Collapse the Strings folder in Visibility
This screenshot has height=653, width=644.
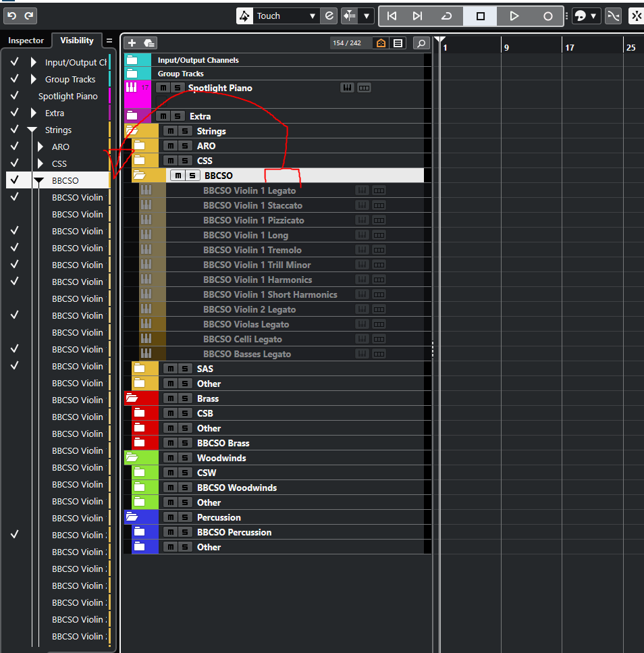[x=32, y=130]
